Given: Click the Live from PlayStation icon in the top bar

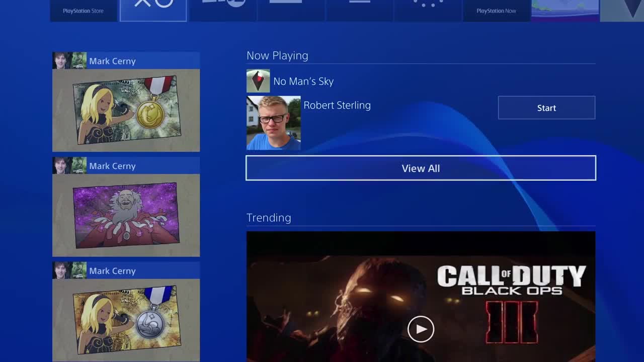Looking at the screenshot, I should [223, 8].
